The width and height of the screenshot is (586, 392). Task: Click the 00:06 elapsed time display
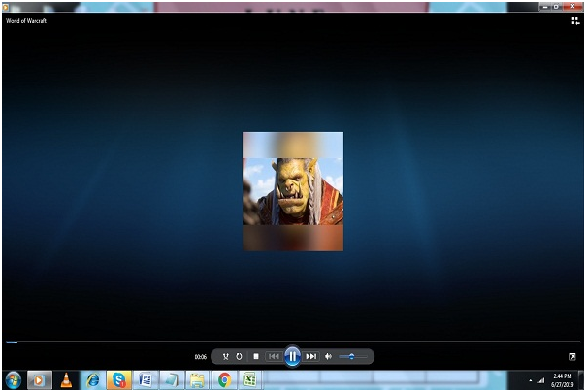[x=200, y=357]
